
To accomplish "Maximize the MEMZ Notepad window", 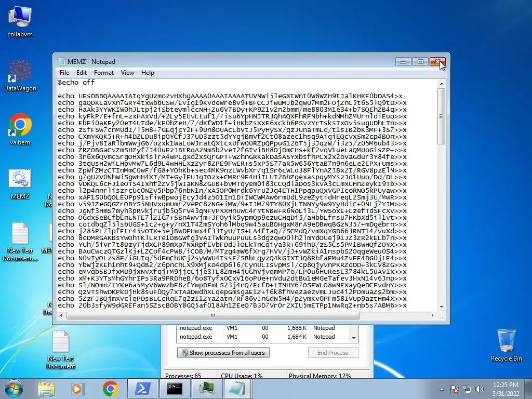I will click(420, 62).
